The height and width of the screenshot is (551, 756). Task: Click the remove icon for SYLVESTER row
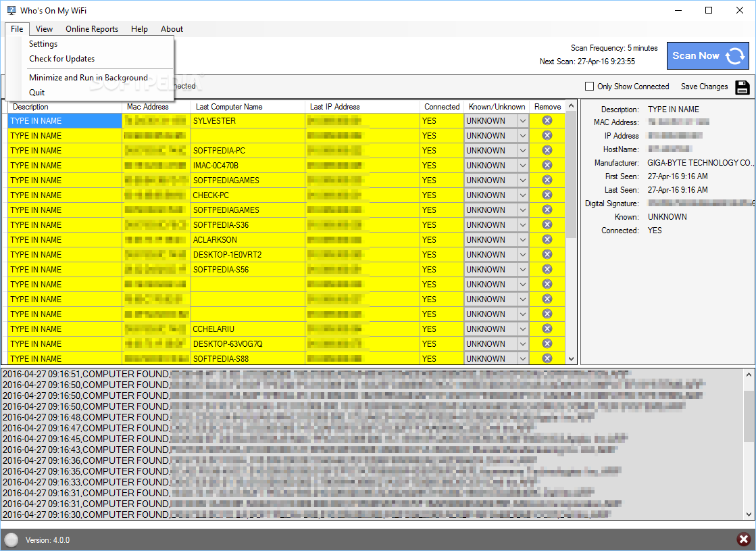coord(547,120)
